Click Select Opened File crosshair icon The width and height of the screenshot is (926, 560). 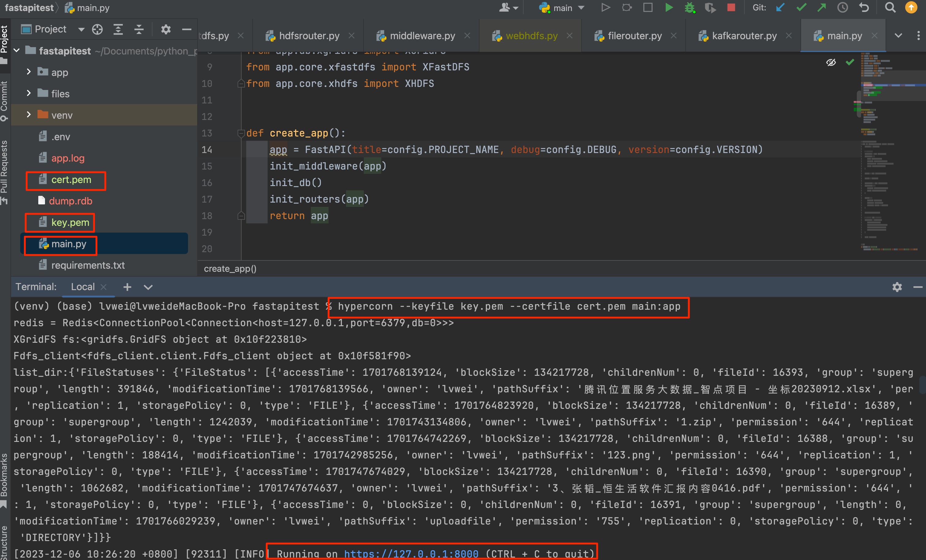click(97, 29)
